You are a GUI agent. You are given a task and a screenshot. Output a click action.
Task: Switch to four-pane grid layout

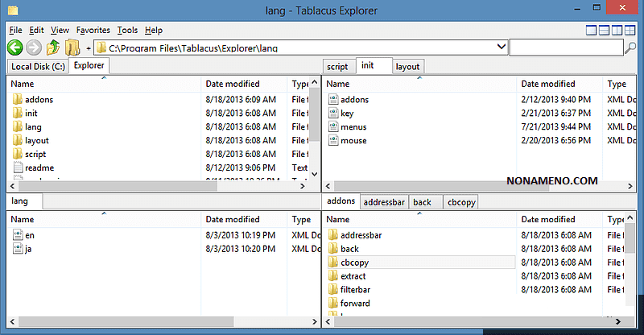coord(630,31)
